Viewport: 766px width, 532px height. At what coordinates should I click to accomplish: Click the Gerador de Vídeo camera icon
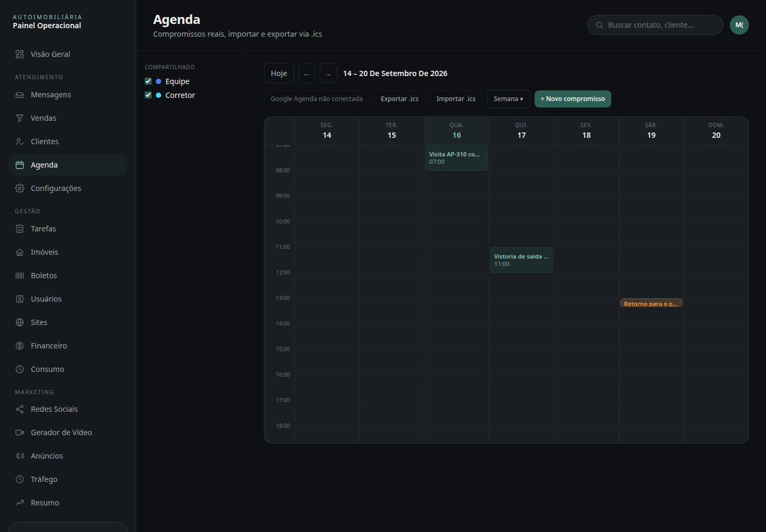tap(20, 433)
